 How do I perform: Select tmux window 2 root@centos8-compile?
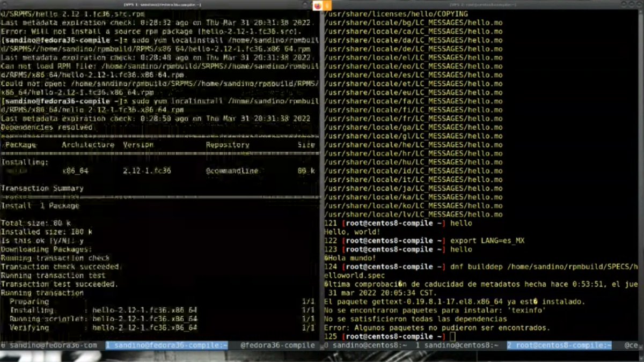(x=559, y=345)
